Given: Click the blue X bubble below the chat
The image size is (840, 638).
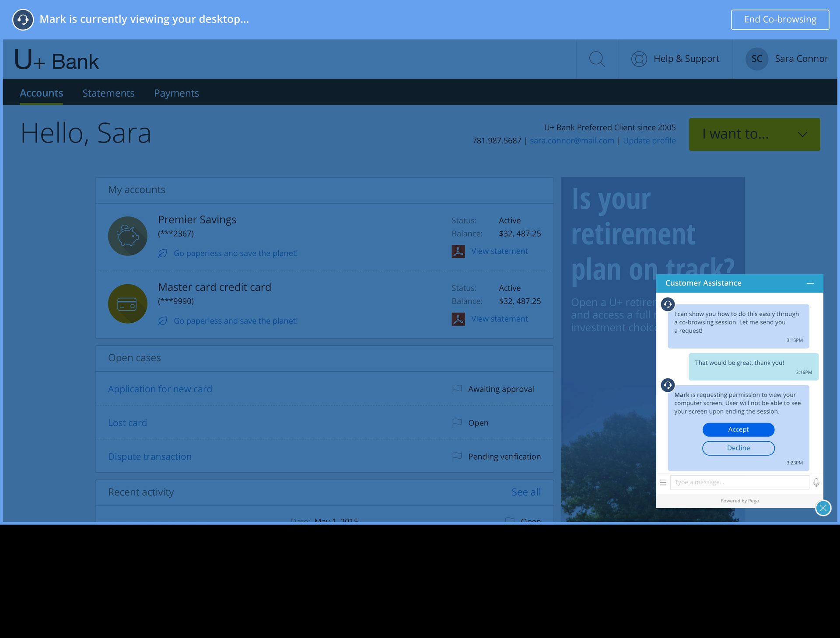Looking at the screenshot, I should (823, 508).
